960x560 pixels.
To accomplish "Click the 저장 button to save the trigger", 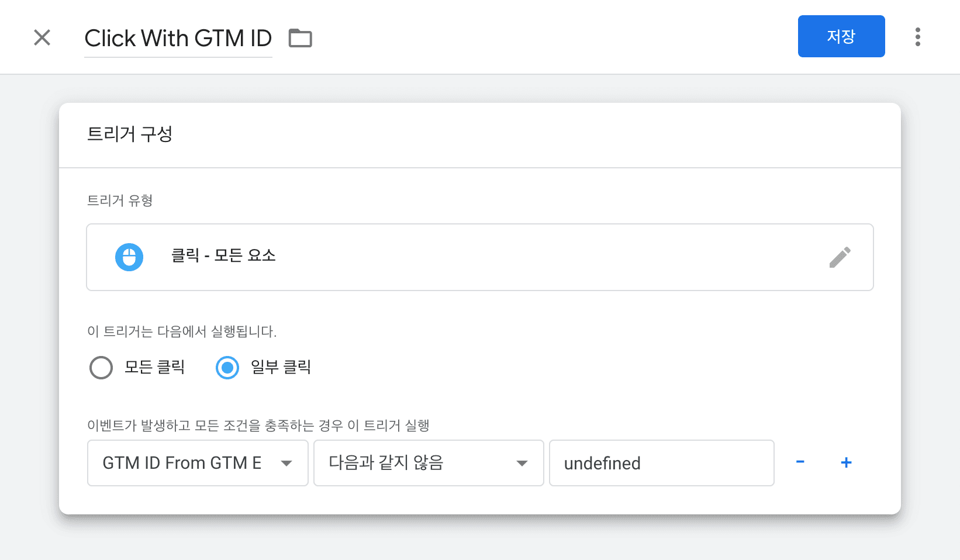I will click(x=841, y=36).
